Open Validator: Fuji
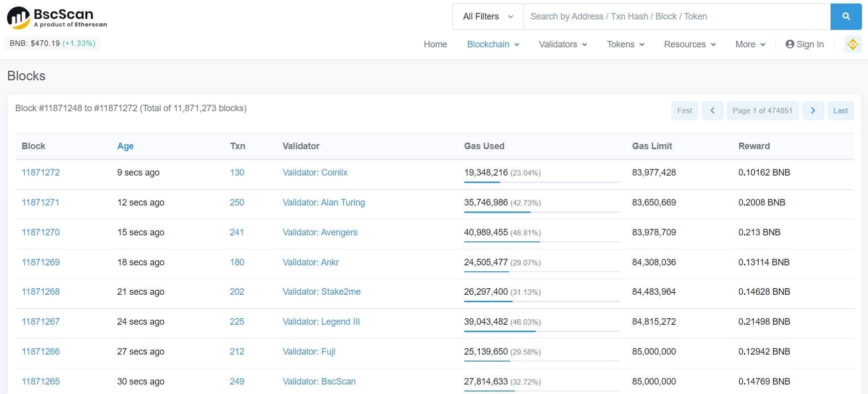Image resolution: width=868 pixels, height=394 pixels. coord(309,352)
